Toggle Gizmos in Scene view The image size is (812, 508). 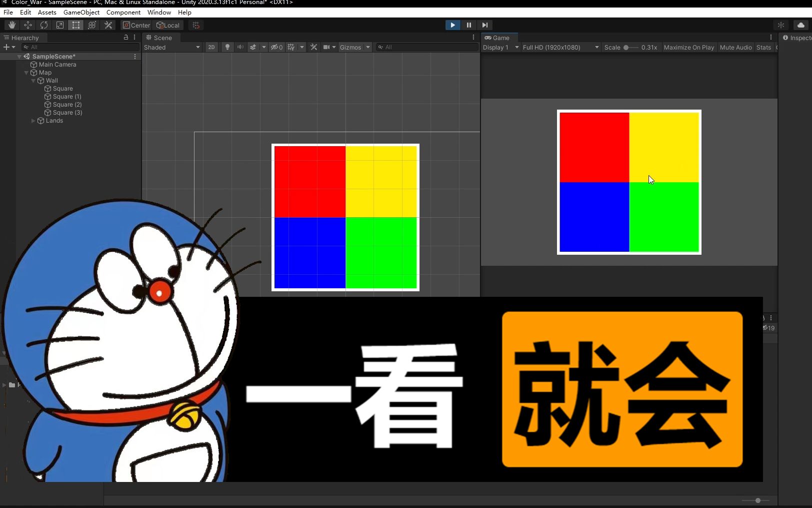pyautogui.click(x=350, y=47)
